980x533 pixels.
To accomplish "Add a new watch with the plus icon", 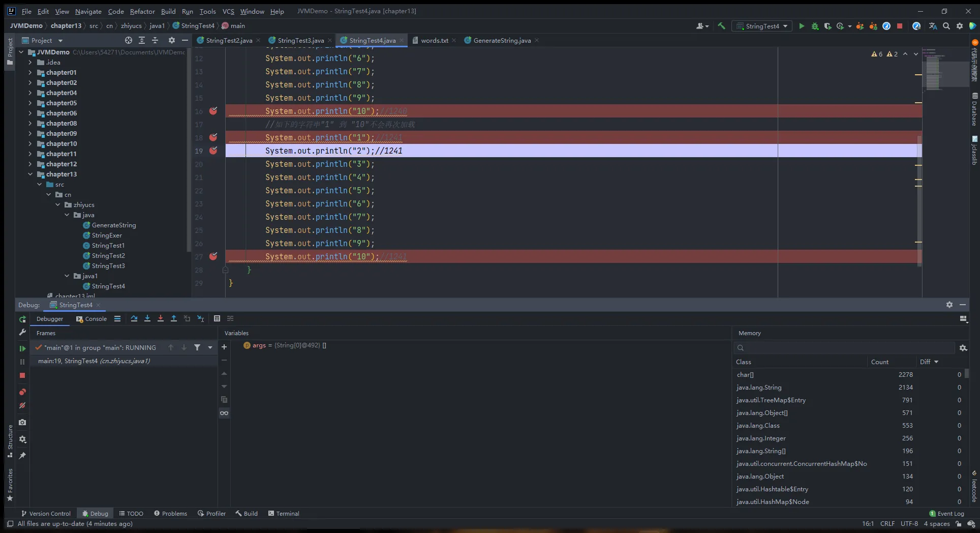I will (x=224, y=347).
